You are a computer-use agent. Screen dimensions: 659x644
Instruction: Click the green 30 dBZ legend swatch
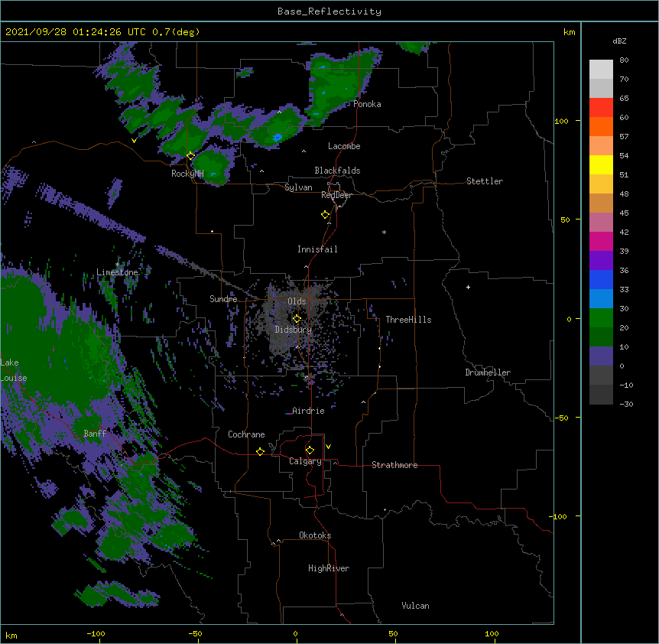[x=601, y=318]
